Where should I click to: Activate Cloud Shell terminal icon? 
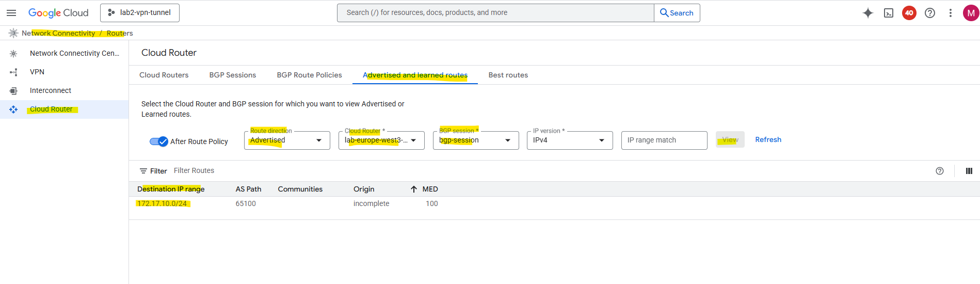[x=888, y=13]
